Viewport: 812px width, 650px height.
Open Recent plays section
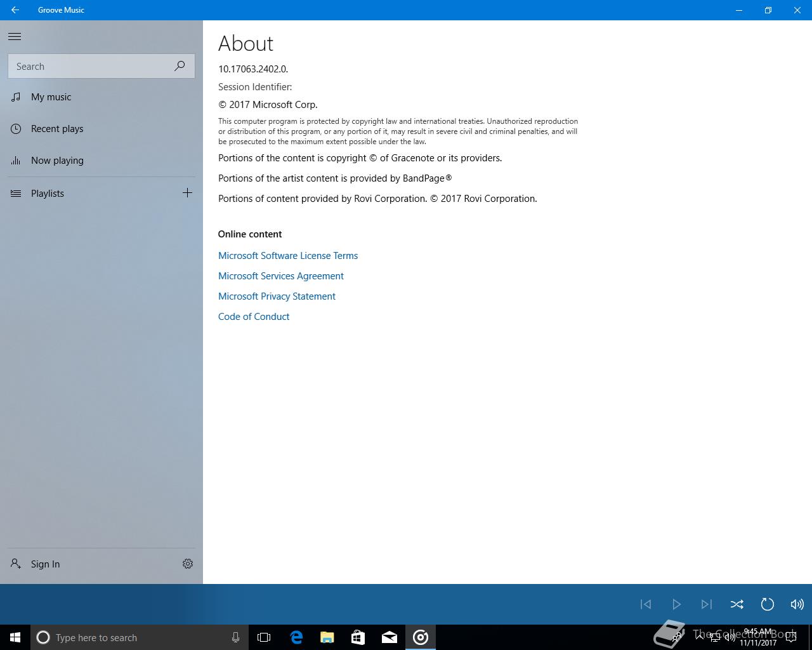[x=101, y=129]
